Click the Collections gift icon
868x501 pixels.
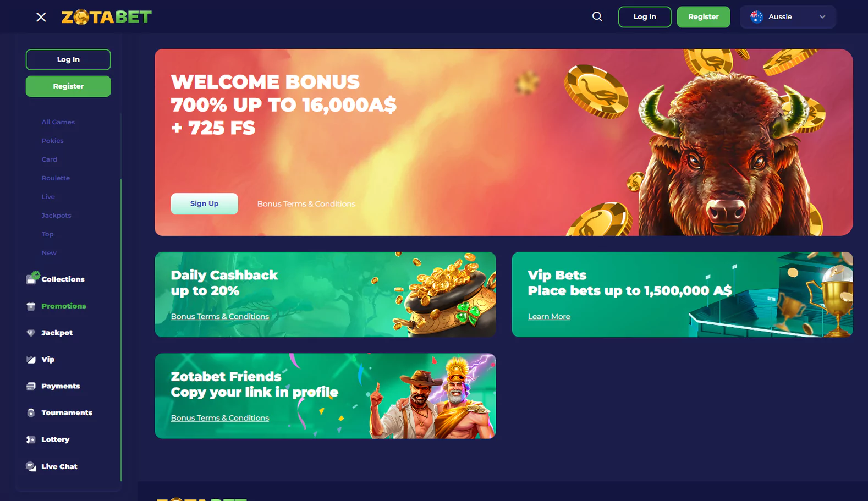click(x=32, y=278)
